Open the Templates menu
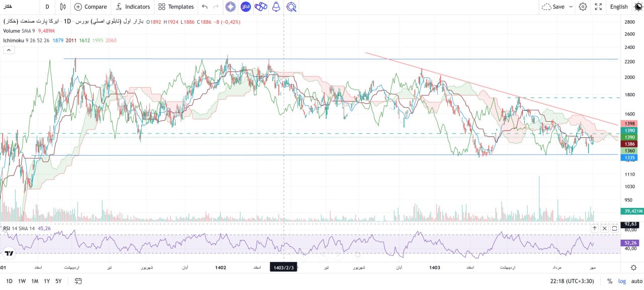 click(x=176, y=7)
